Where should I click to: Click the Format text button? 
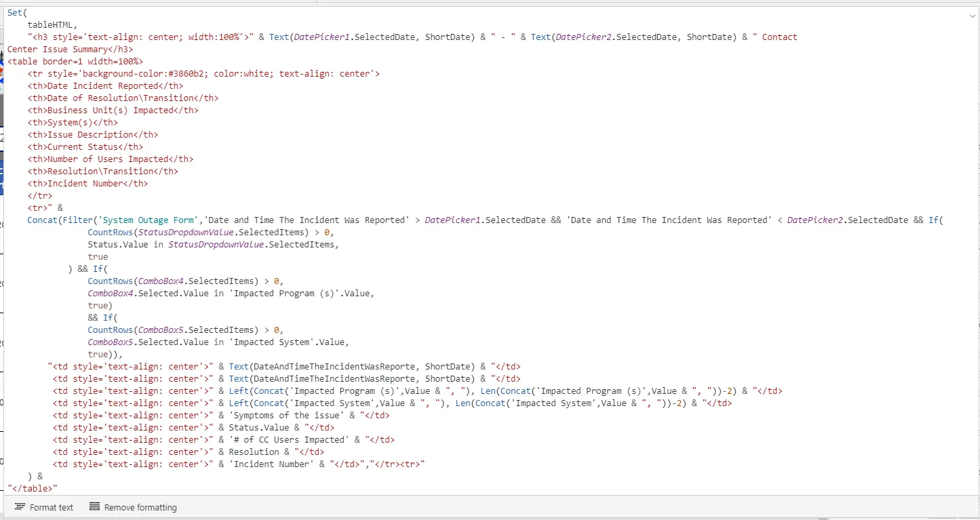[44, 507]
